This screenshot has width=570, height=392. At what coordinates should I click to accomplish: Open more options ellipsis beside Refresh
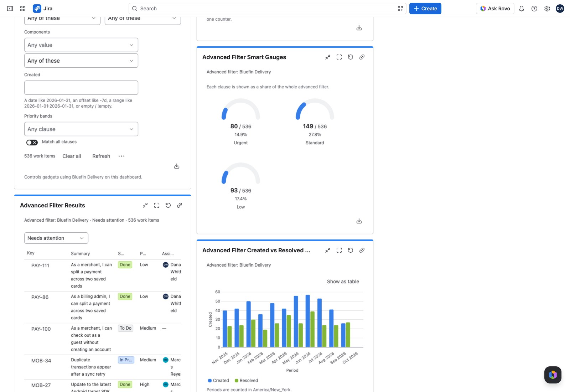pyautogui.click(x=121, y=156)
